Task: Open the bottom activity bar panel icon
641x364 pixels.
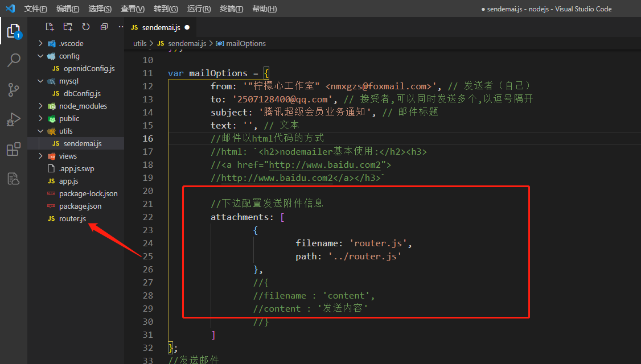Action: click(x=14, y=179)
